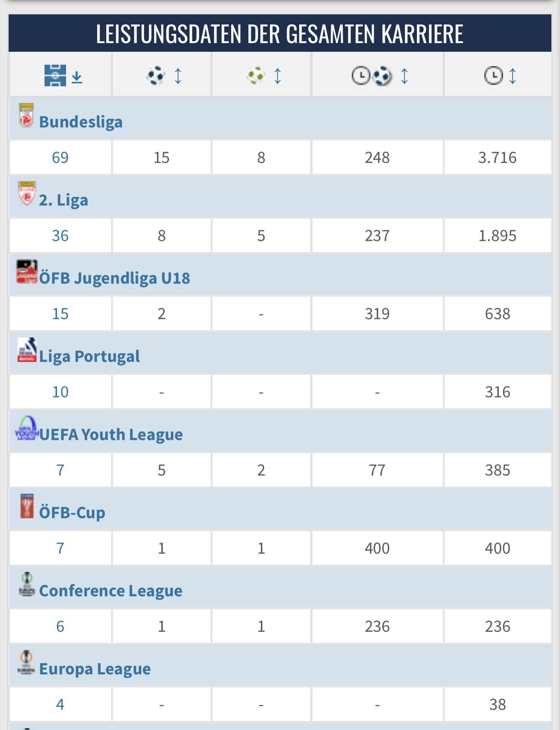Open the 36 appearances in 2. Liga
Screen dimensions: 560x730
tap(60, 236)
